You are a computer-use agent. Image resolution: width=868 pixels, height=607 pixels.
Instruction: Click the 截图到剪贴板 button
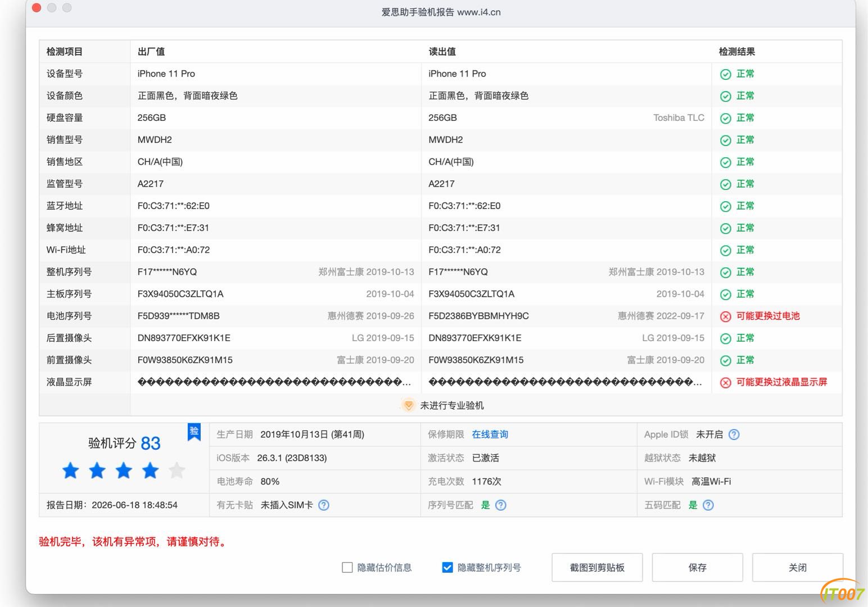point(597,568)
